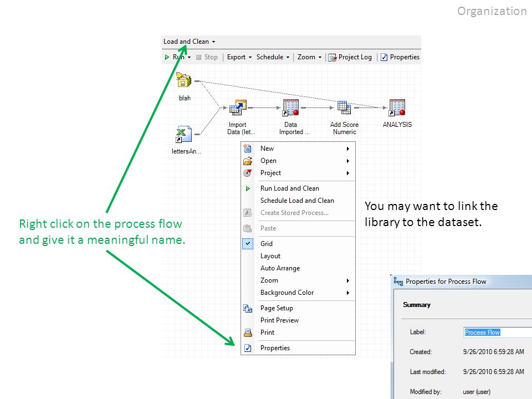Click the Project Log icon in toolbar
The height and width of the screenshot is (399, 532).
point(332,57)
